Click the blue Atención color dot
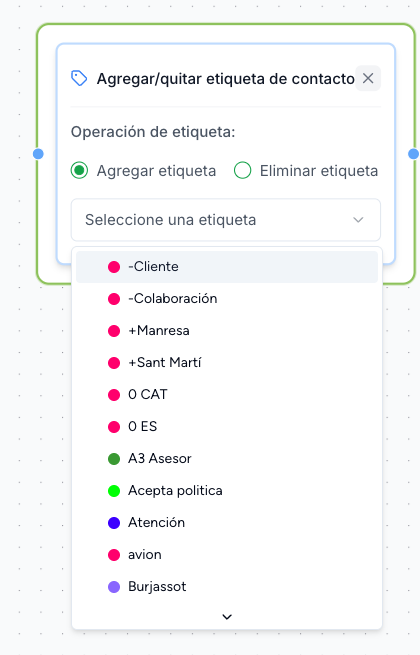The width and height of the screenshot is (420, 655). [114, 523]
